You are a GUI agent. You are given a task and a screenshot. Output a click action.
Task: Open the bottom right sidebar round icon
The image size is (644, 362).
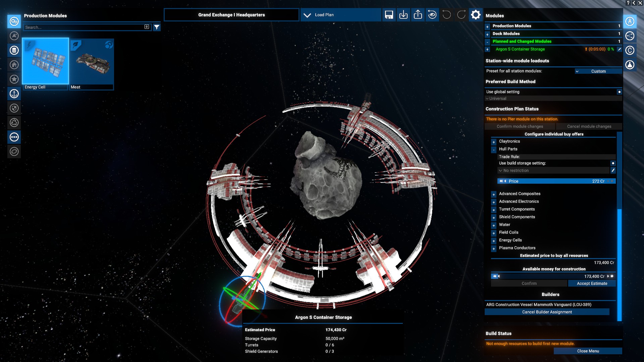click(x=630, y=65)
